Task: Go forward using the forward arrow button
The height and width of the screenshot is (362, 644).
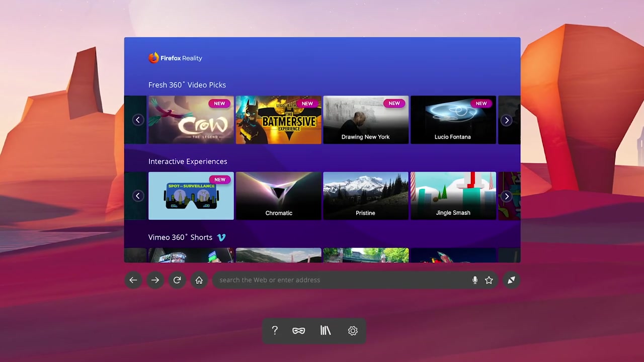Action: [155, 280]
